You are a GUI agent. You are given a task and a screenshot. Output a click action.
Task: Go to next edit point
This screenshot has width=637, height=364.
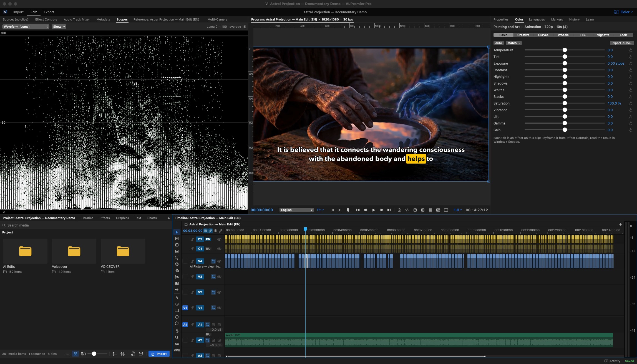point(389,210)
